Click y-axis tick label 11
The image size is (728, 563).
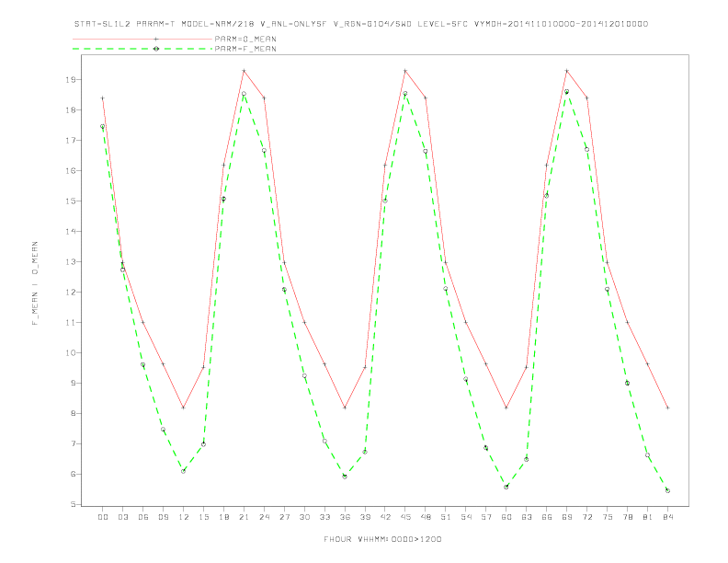(71, 322)
